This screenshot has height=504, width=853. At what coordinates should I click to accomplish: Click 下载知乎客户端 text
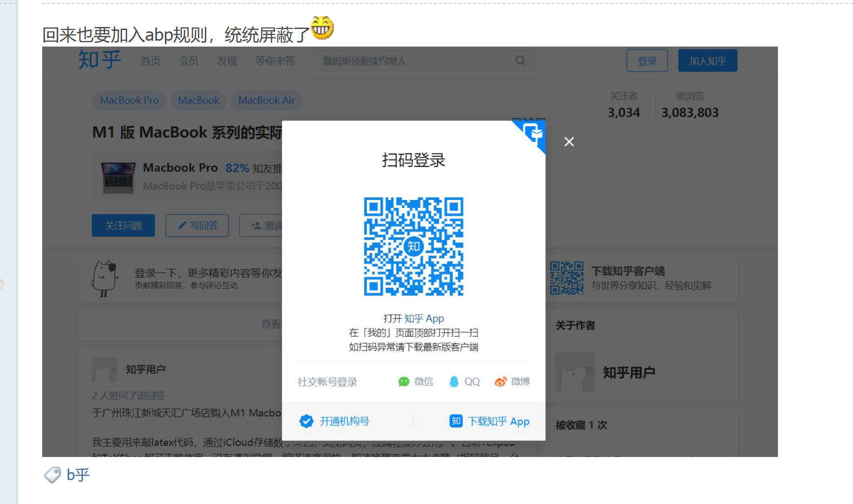[628, 271]
